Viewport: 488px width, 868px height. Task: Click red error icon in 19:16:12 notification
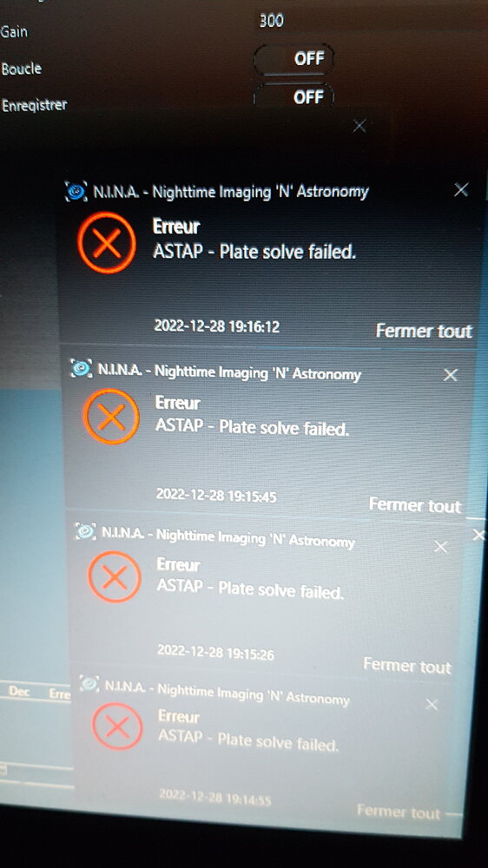(x=107, y=243)
